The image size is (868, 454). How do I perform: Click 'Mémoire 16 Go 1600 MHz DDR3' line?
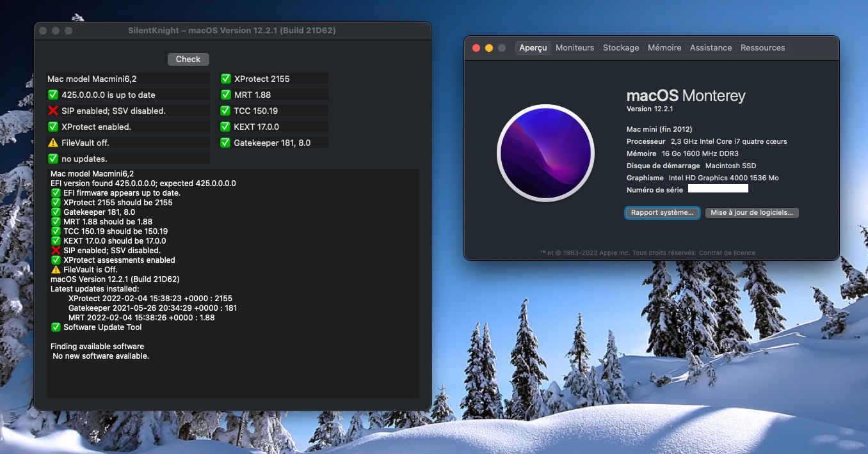coord(682,153)
